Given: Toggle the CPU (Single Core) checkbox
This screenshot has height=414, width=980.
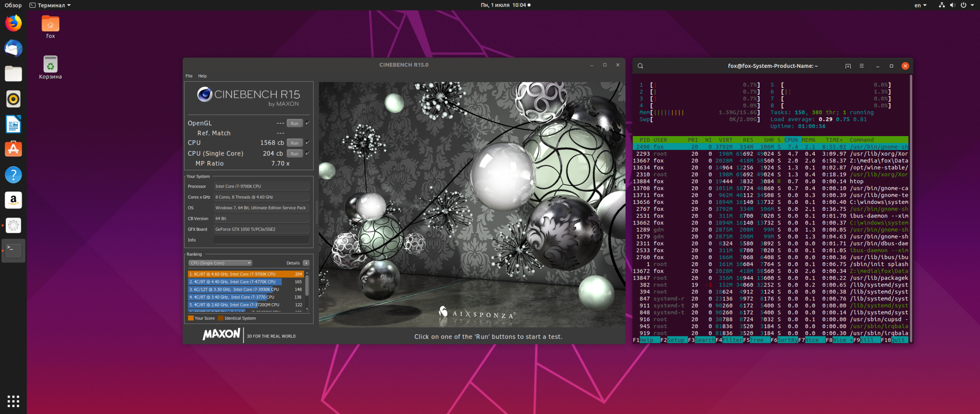Looking at the screenshot, I should pyautogui.click(x=307, y=153).
